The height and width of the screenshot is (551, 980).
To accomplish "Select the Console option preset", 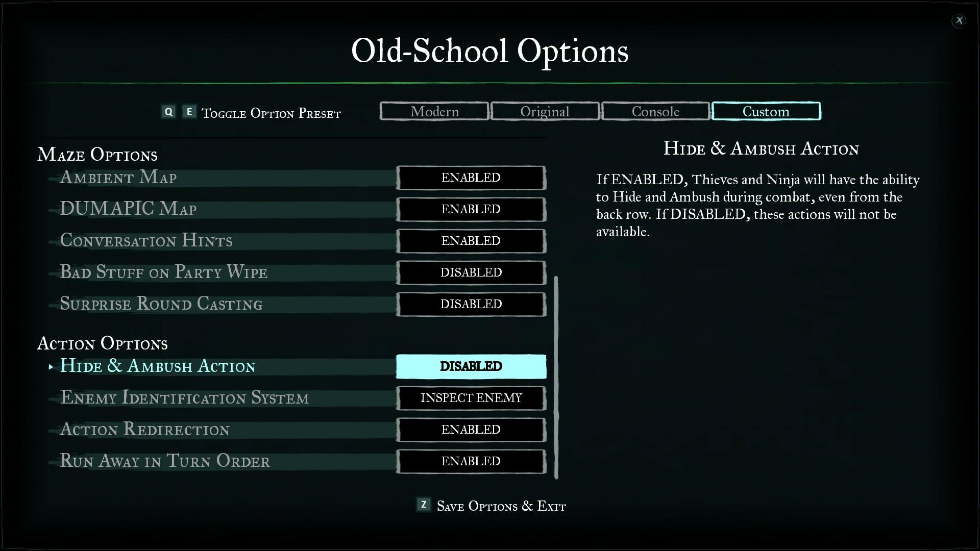I will click(655, 111).
